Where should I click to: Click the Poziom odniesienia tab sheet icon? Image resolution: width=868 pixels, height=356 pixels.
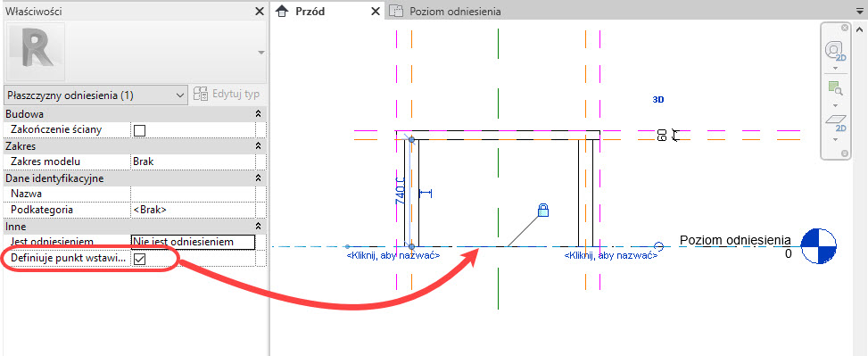[395, 11]
